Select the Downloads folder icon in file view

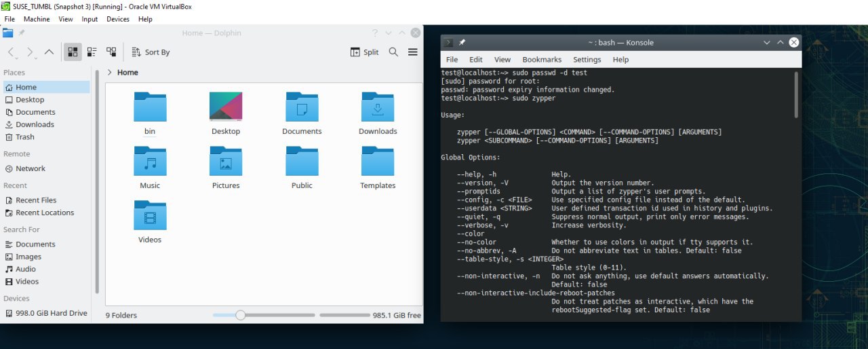[x=378, y=107]
